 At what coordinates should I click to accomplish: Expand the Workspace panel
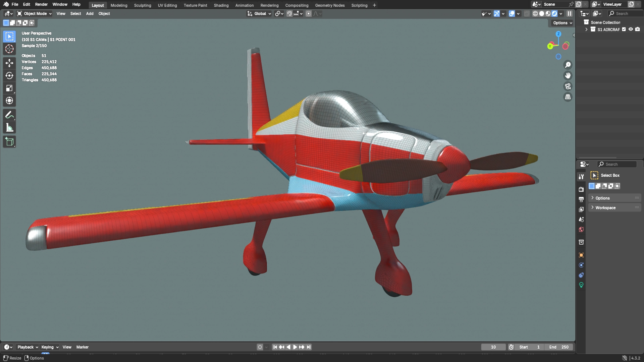point(605,208)
